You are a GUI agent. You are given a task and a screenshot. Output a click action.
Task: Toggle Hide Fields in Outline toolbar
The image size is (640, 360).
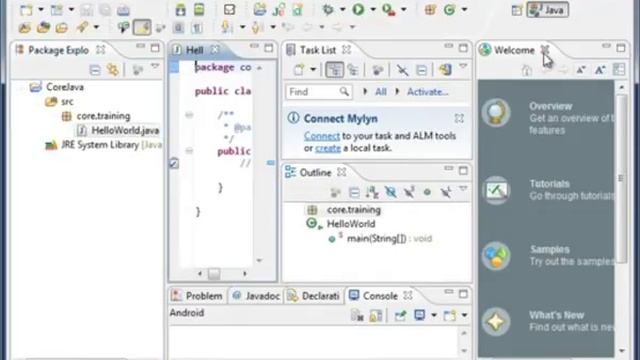pos(391,192)
